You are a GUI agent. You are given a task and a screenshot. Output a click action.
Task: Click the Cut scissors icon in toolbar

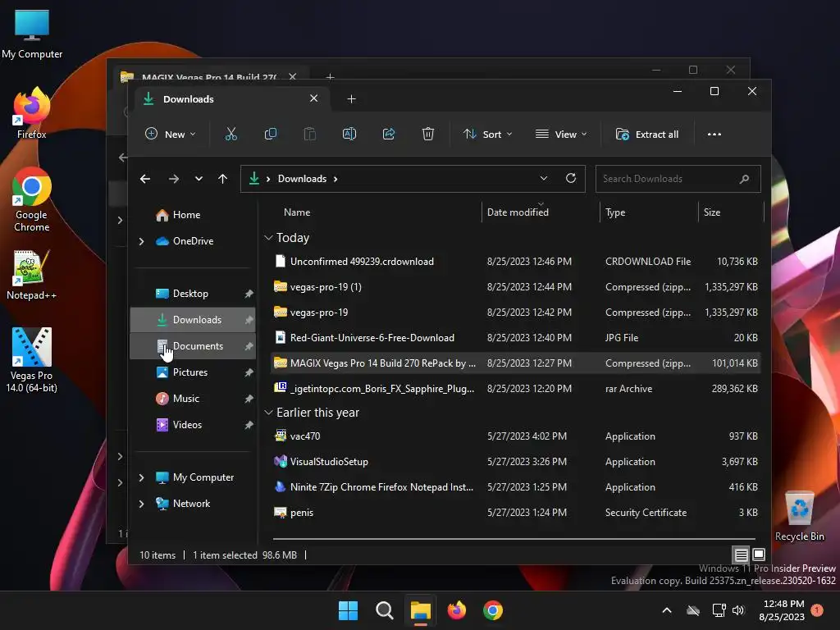231,134
